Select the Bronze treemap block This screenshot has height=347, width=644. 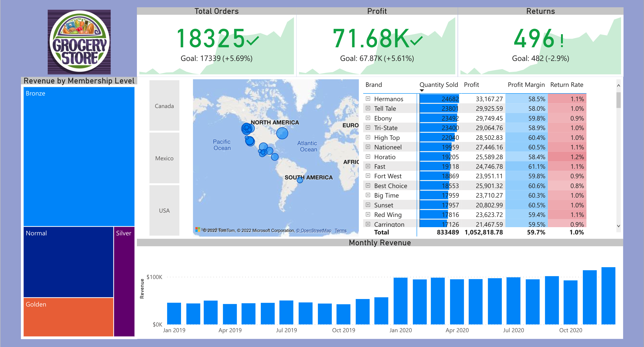coord(79,156)
